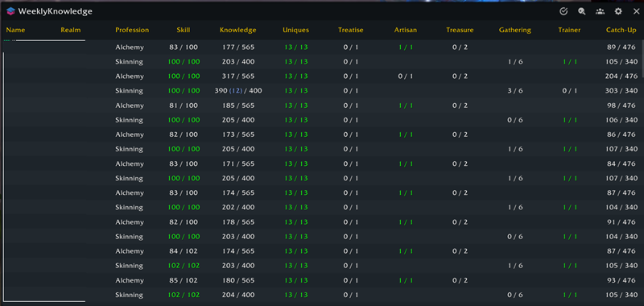The image size is (644, 306).
Task: Select catch-up cell "89 / 476"
Action: 621,48
